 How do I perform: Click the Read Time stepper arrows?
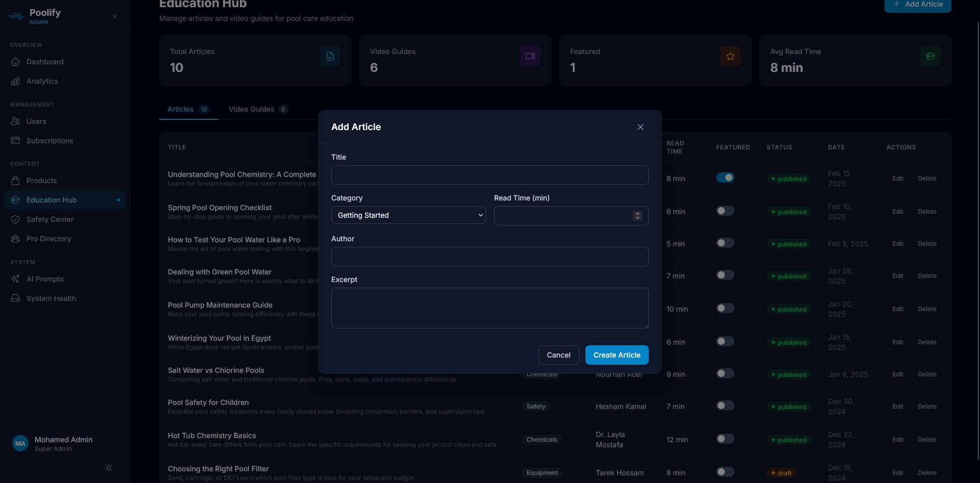[x=637, y=215]
